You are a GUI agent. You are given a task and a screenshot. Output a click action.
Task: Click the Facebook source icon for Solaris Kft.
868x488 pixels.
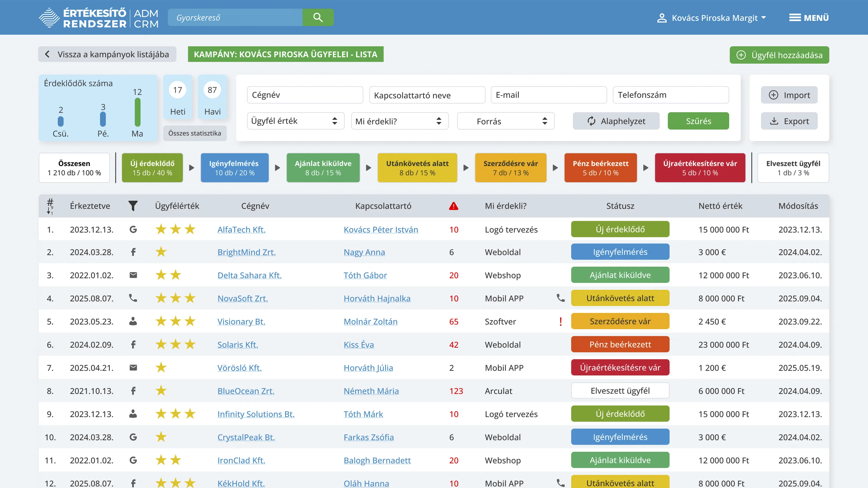[133, 345]
